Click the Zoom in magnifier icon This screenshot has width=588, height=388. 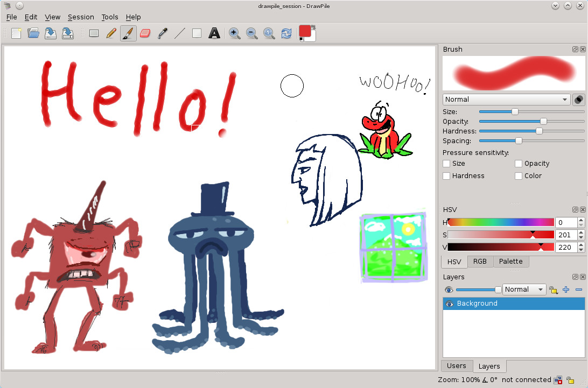pyautogui.click(x=234, y=33)
